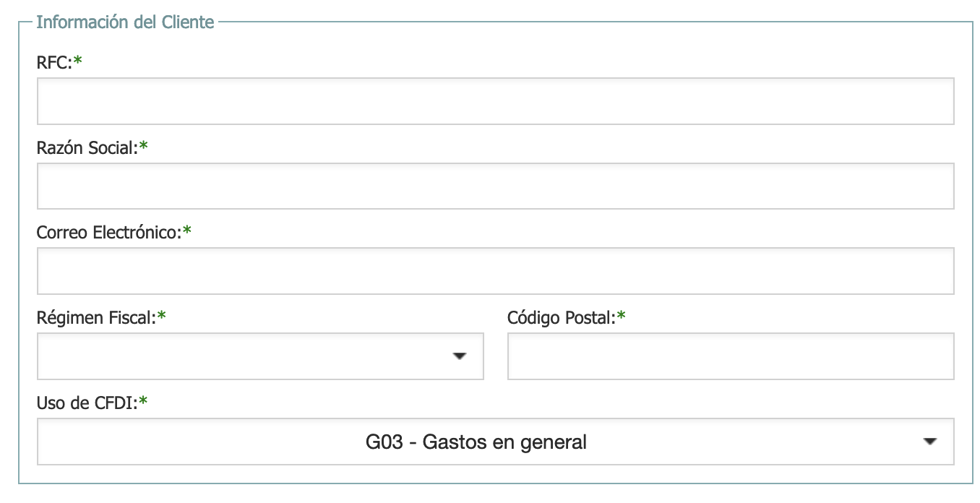
Task: Click the required asterisk next to RFC
Action: click(x=78, y=62)
